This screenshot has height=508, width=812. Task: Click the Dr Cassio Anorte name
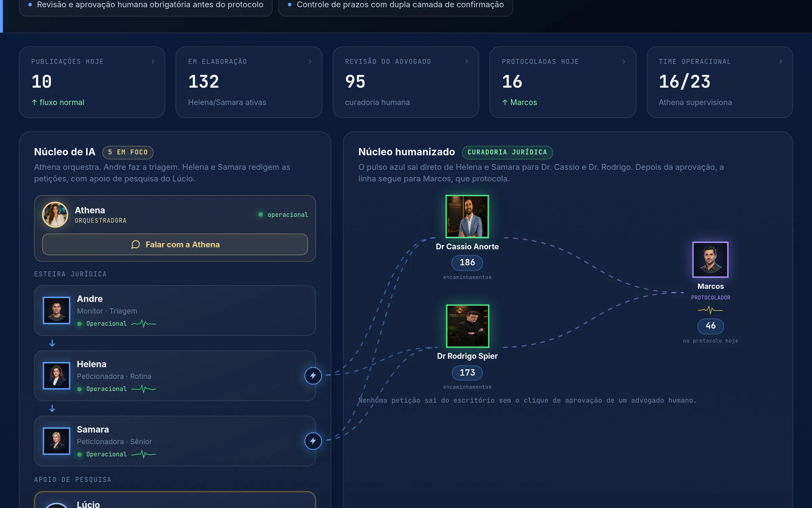point(467,247)
